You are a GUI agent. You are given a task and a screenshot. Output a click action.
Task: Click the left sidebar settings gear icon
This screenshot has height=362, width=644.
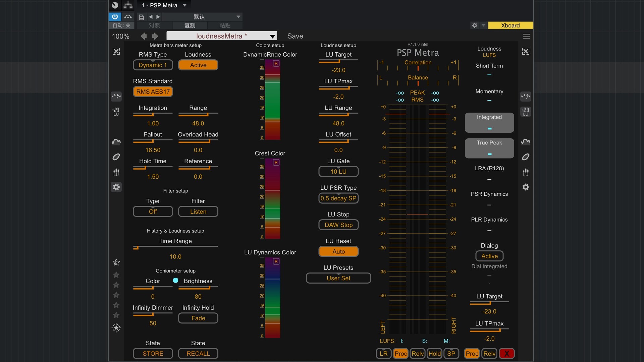(x=116, y=187)
